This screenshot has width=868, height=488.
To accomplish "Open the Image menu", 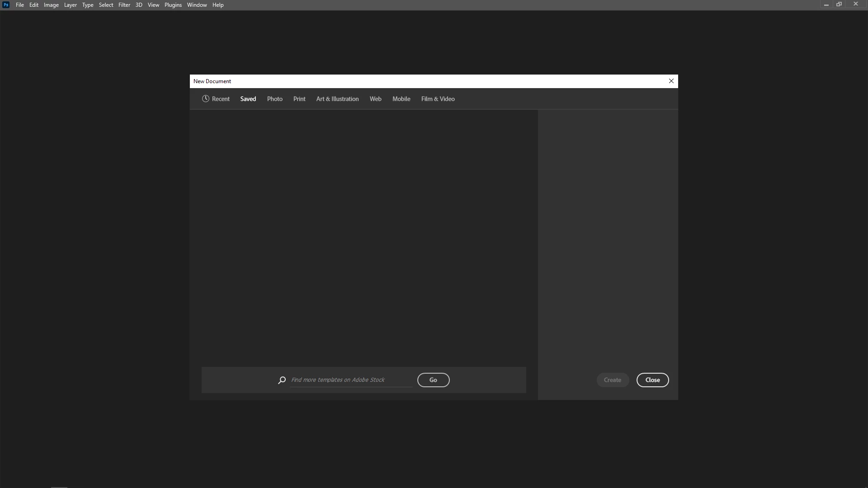I will [51, 5].
